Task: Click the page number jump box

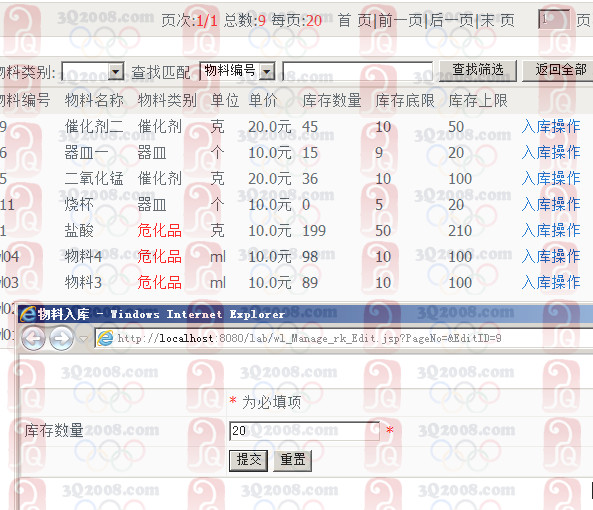Action: pyautogui.click(x=554, y=20)
